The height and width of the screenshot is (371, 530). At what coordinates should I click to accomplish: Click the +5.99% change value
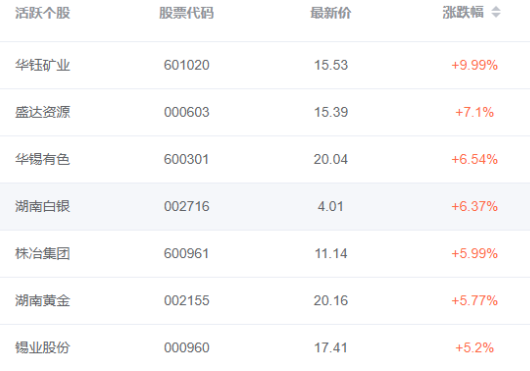[x=475, y=253]
